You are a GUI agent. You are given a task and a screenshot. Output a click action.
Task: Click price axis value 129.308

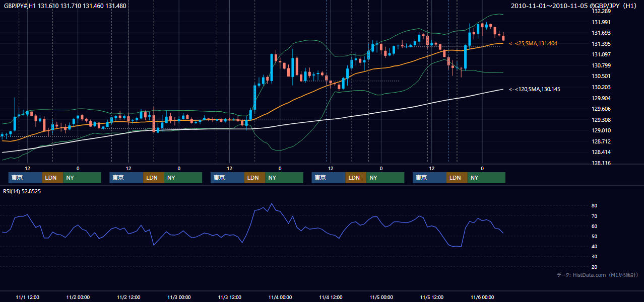pyautogui.click(x=601, y=120)
